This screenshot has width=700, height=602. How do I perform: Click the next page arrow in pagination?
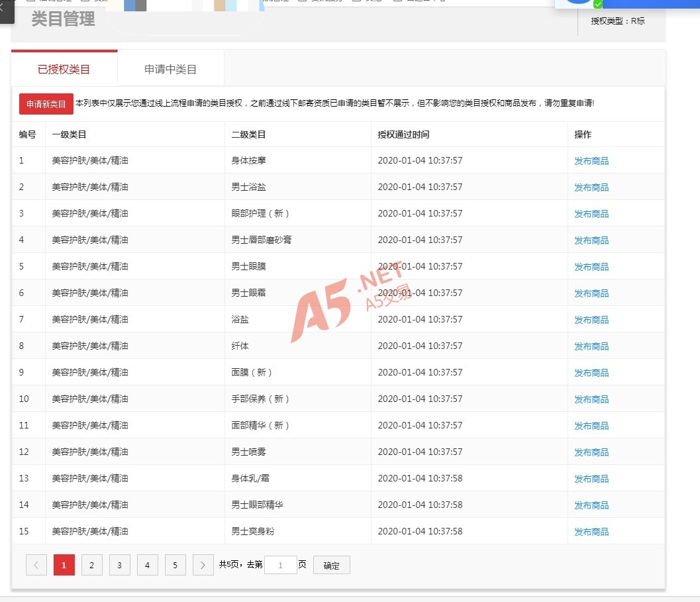click(x=203, y=565)
